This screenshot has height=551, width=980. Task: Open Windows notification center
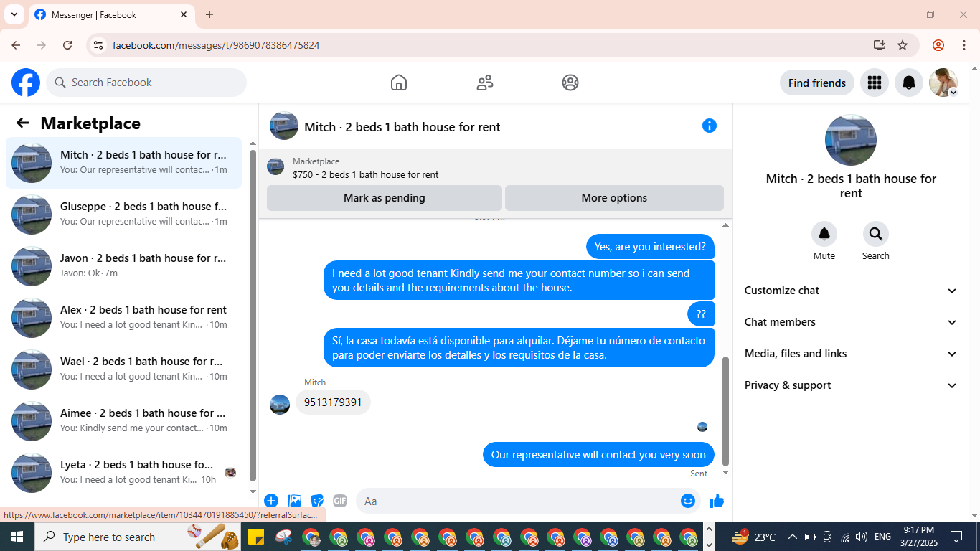956,537
